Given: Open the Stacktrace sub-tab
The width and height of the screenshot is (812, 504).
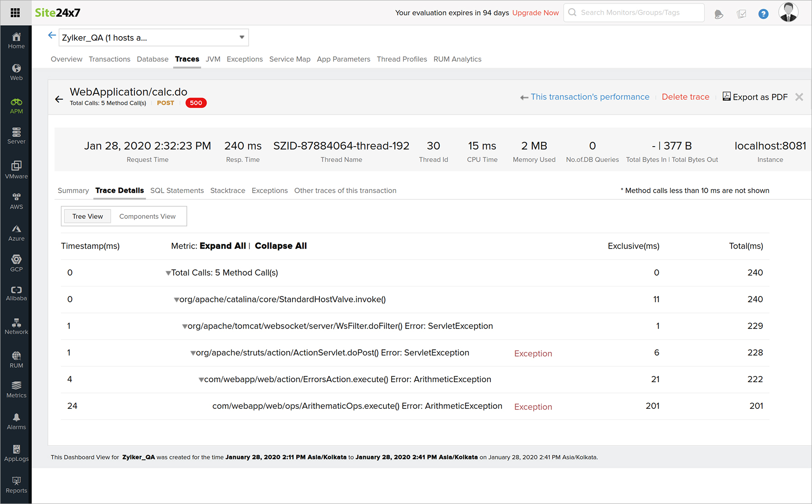Looking at the screenshot, I should (x=228, y=190).
